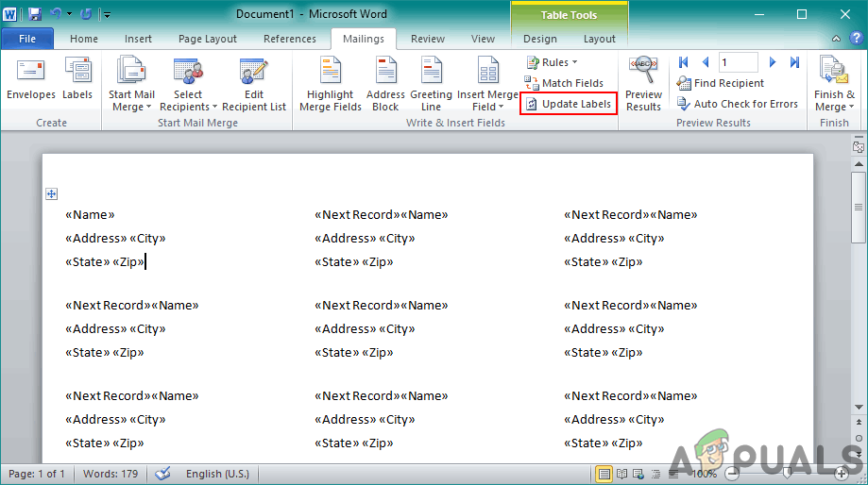The width and height of the screenshot is (868, 485).
Task: Click Words: 179 in status bar
Action: point(111,474)
